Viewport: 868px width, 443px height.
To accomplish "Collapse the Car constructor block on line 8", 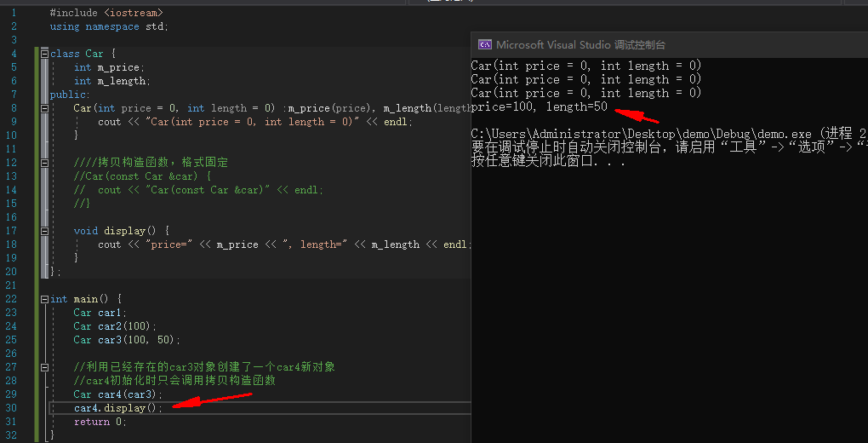I will coord(67,108).
